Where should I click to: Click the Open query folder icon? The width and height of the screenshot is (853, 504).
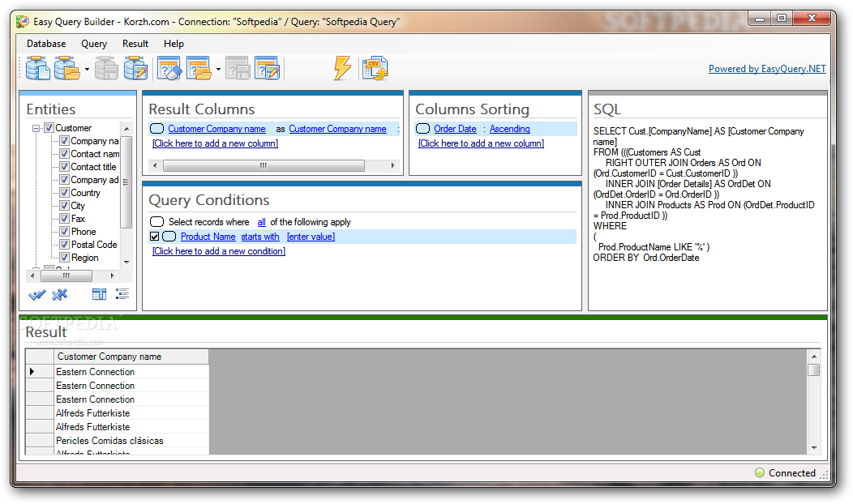click(x=199, y=69)
